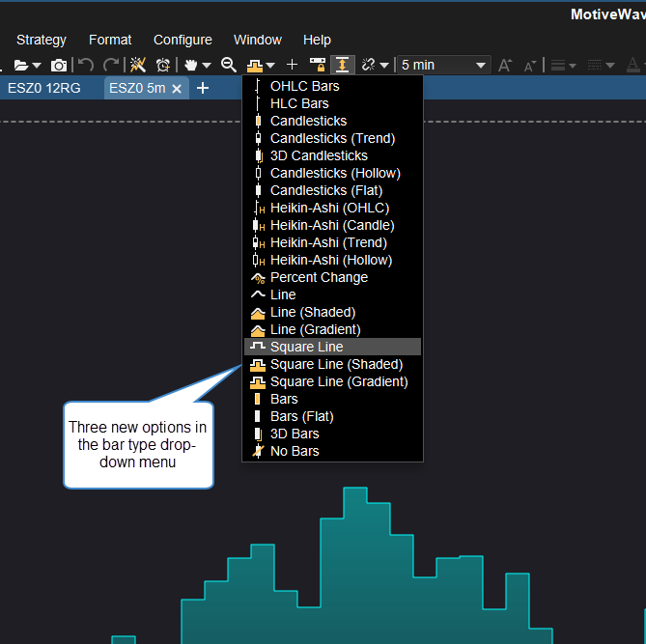Close the ESZ0 5m tab
The image size is (646, 644).
[x=177, y=88]
